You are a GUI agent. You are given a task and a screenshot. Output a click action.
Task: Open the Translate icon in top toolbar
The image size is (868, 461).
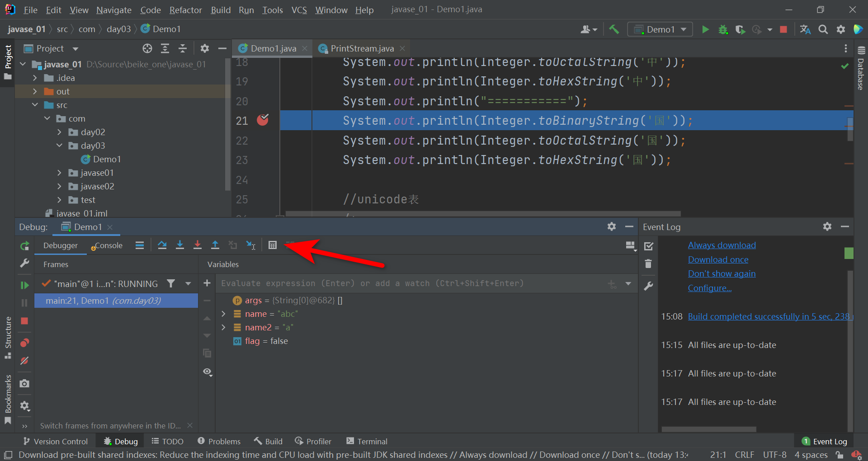805,29
